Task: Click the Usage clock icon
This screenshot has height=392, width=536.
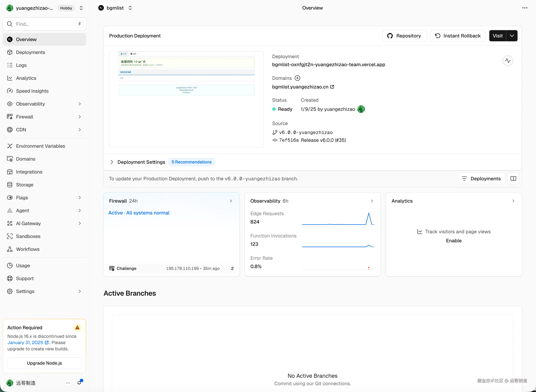Action: pyautogui.click(x=10, y=266)
